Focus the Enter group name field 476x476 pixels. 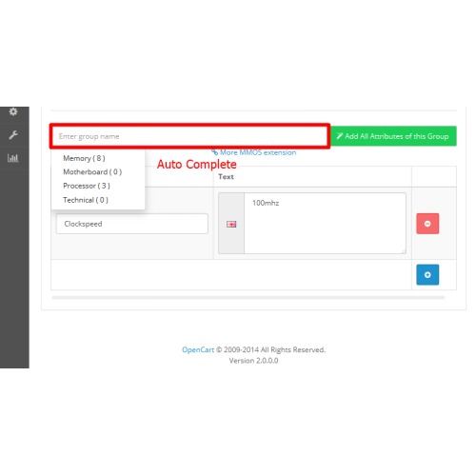click(189, 136)
